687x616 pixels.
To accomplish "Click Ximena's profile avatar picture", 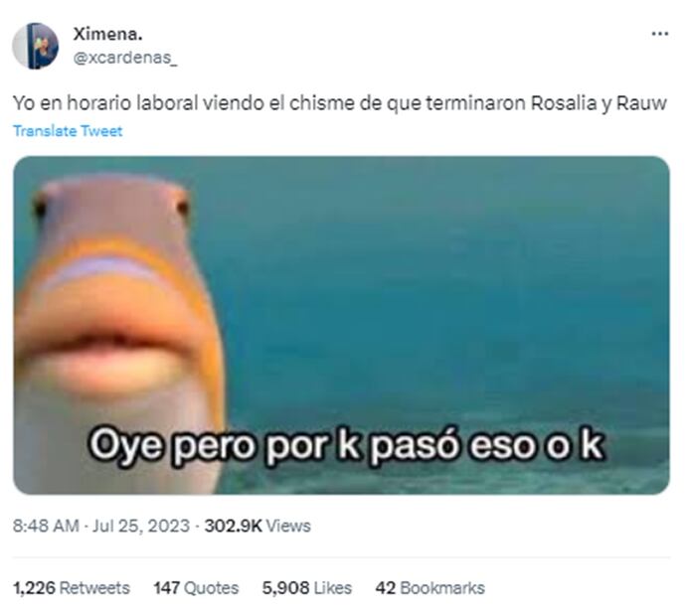I will [36, 46].
